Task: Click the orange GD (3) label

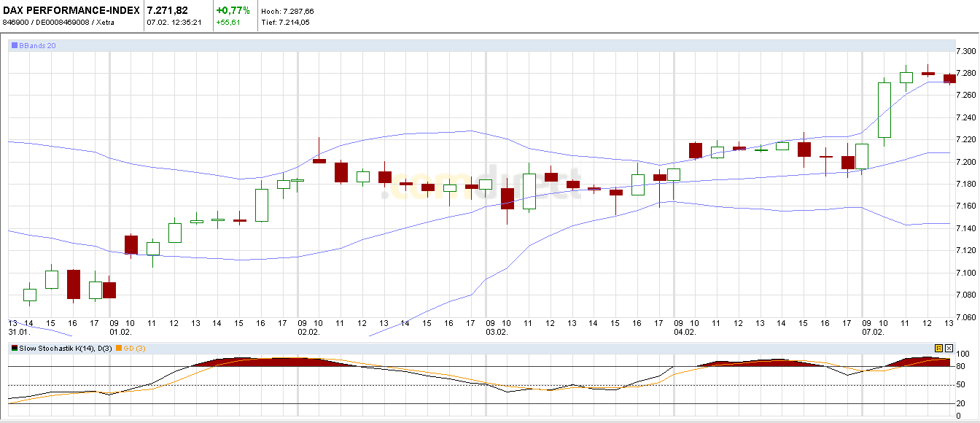Action: pyautogui.click(x=135, y=348)
